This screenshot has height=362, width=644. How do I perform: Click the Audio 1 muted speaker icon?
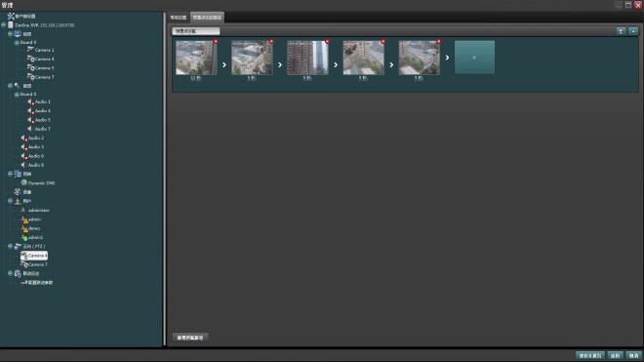coord(30,101)
